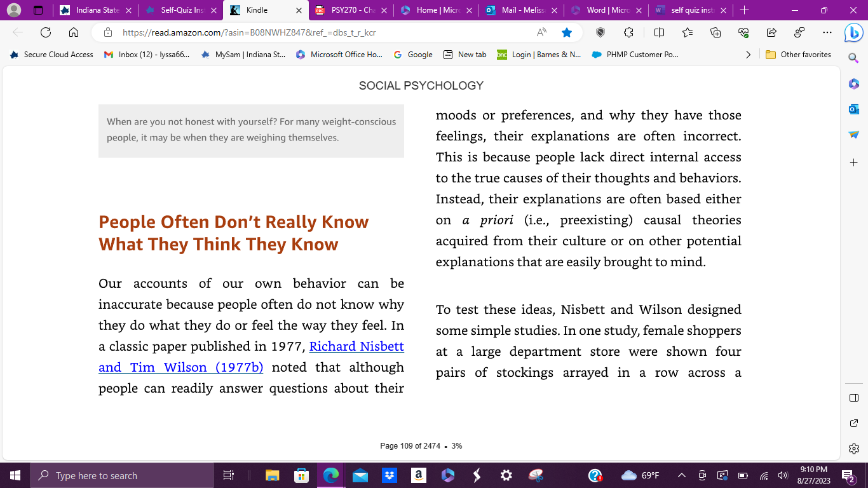This screenshot has height=488, width=868.
Task: Refresh the Kindle reader page
Action: click(x=46, y=32)
